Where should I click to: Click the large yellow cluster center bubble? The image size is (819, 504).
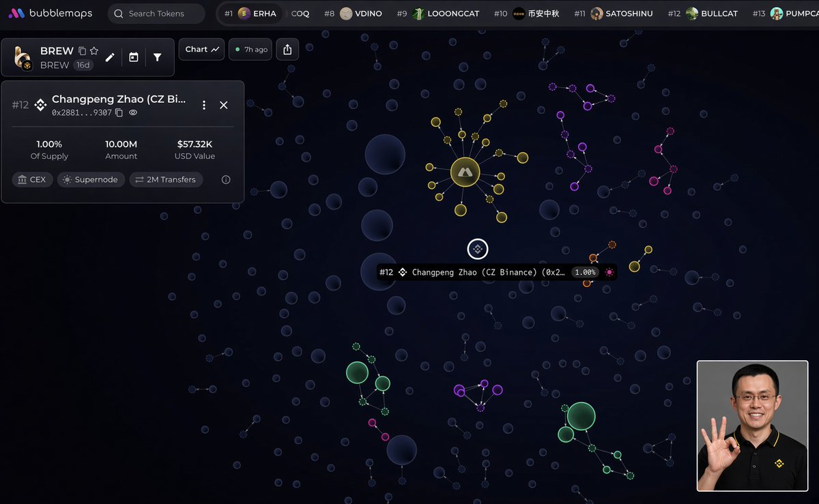465,173
